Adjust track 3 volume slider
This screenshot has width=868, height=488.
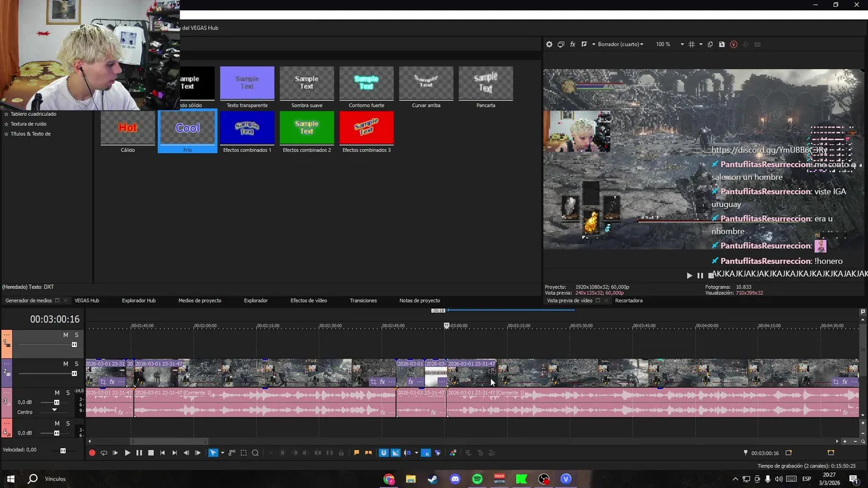[x=56, y=403]
